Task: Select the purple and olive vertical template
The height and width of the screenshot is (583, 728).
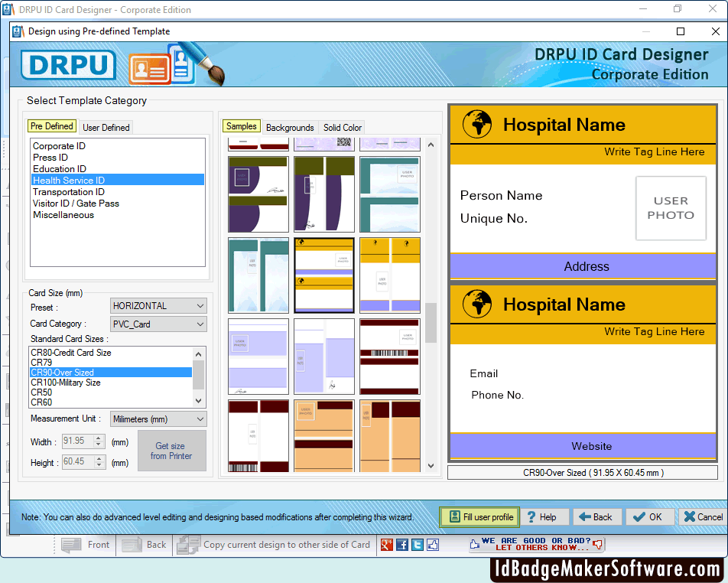Action: 324,194
